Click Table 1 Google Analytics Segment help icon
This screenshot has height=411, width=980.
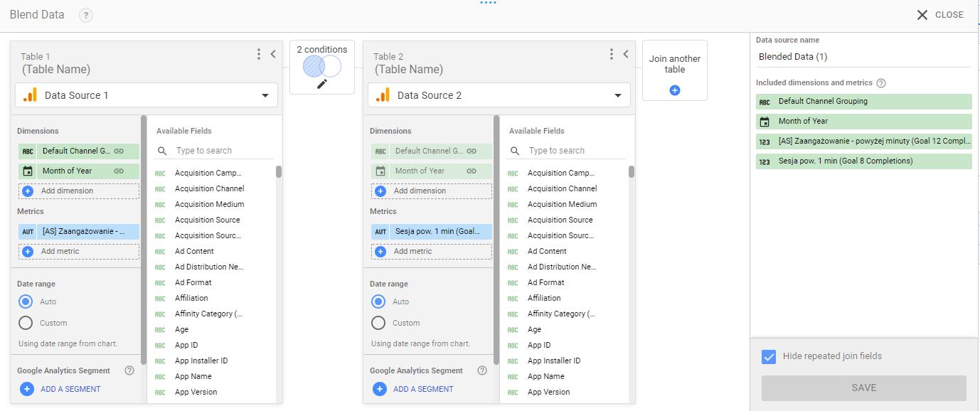click(129, 370)
